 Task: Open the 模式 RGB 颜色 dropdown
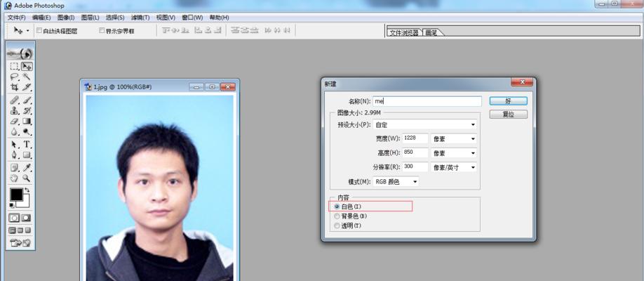396,181
